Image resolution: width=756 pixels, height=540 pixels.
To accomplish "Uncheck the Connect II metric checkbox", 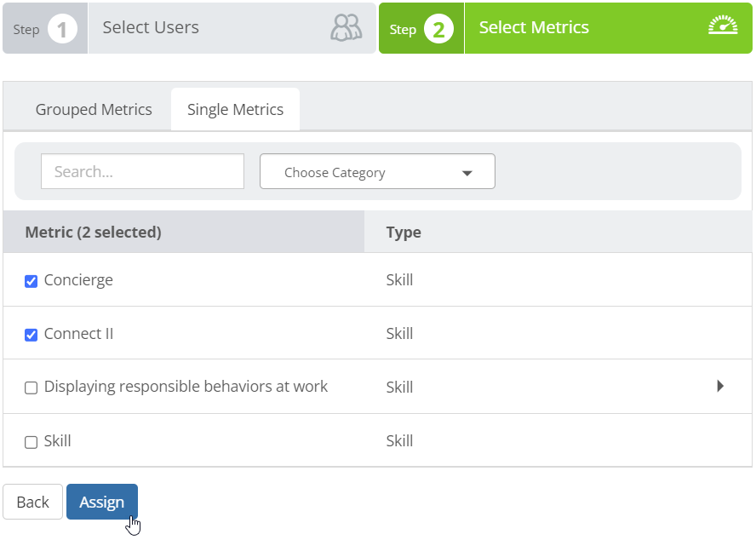I will click(31, 335).
